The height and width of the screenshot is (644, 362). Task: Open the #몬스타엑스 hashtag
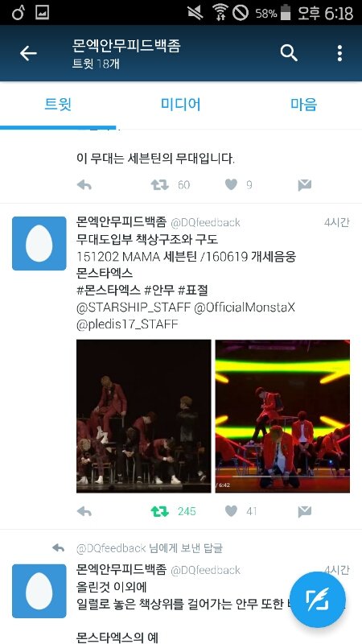108,291
